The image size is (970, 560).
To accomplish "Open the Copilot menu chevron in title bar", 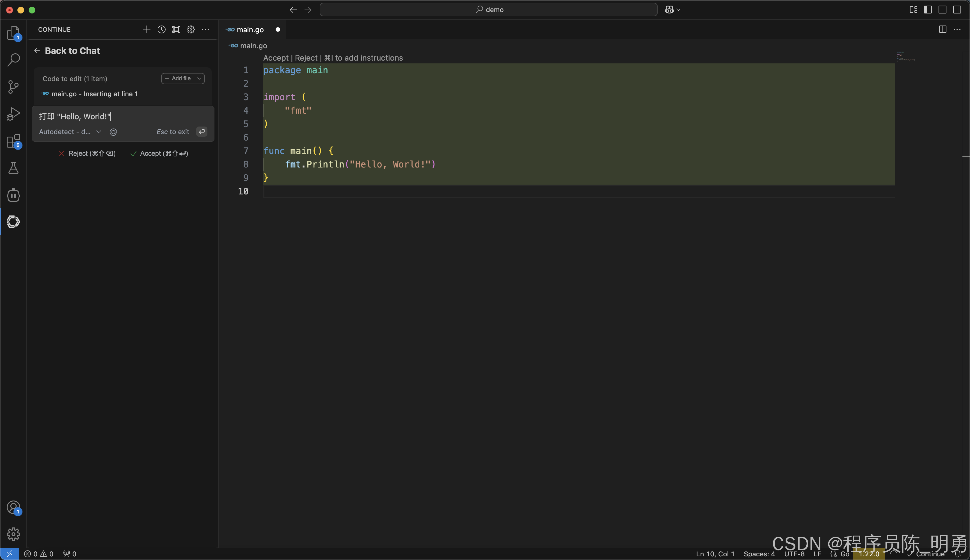I will [678, 10].
